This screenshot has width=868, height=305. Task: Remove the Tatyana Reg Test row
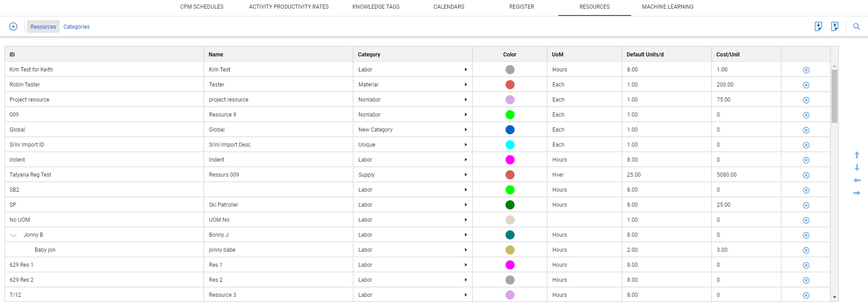coord(806,175)
